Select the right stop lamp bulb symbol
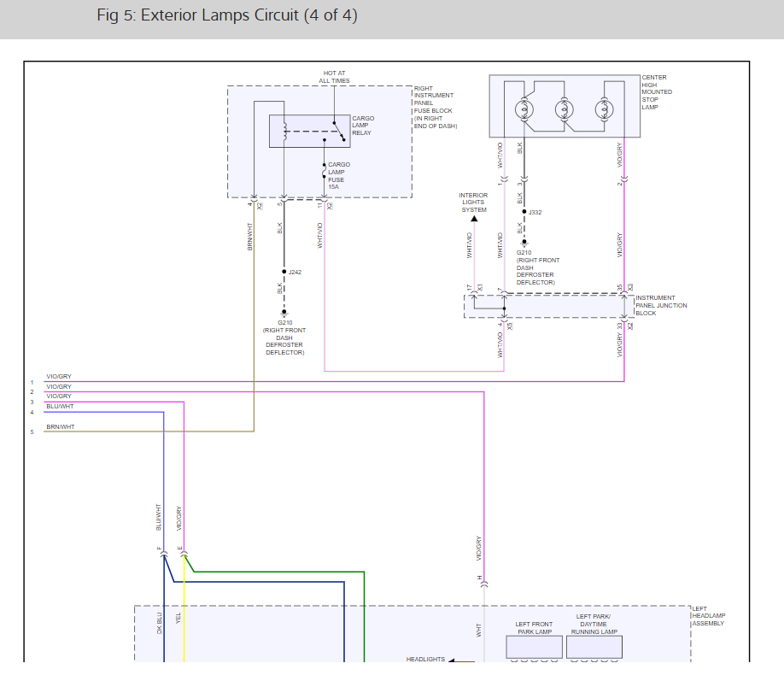Viewport: 784px width, 681px height. 604,109
